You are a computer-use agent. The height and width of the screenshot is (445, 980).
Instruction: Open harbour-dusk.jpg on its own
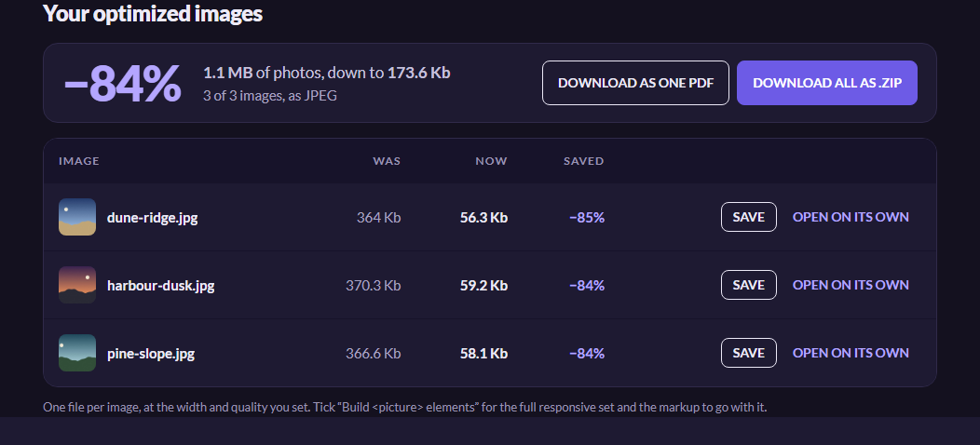point(851,285)
